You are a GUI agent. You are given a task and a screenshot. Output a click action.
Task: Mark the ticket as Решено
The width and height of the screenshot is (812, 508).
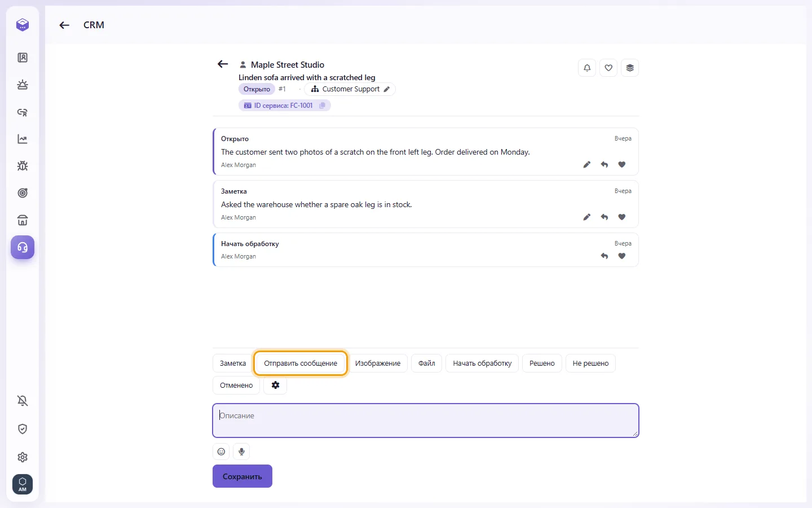click(x=542, y=364)
